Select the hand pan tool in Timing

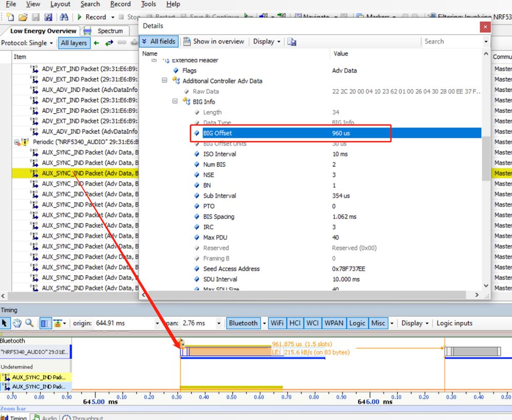tap(17, 323)
